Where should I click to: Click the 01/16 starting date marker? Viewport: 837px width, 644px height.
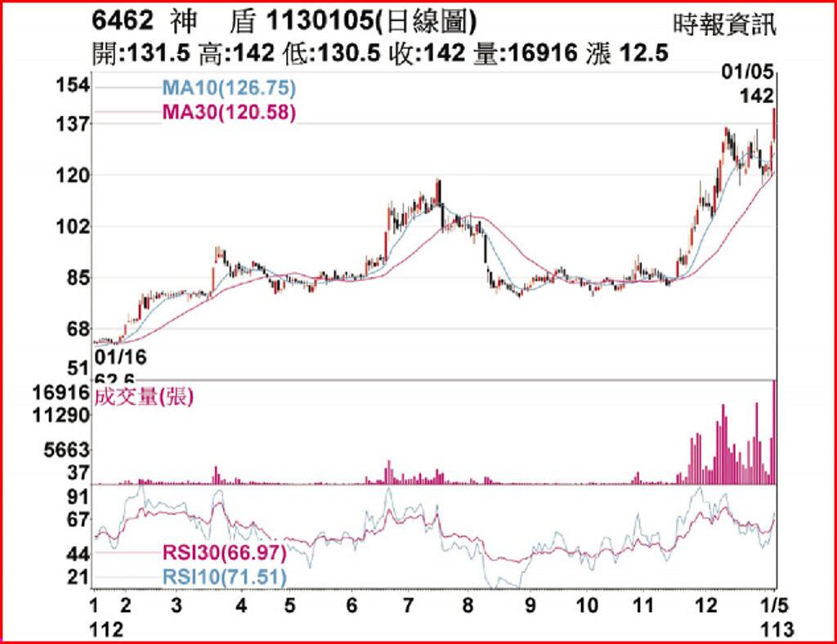coord(115,357)
